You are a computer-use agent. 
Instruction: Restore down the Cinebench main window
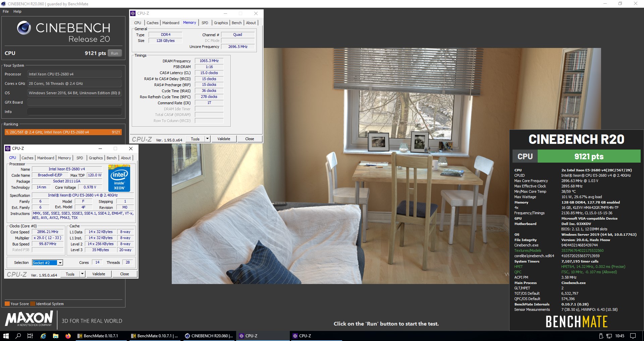[x=620, y=4]
